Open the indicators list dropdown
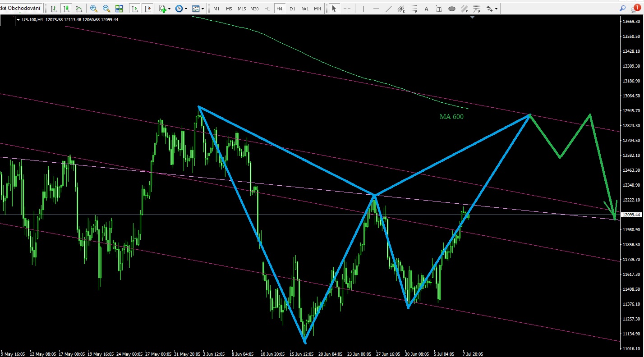 click(x=165, y=9)
